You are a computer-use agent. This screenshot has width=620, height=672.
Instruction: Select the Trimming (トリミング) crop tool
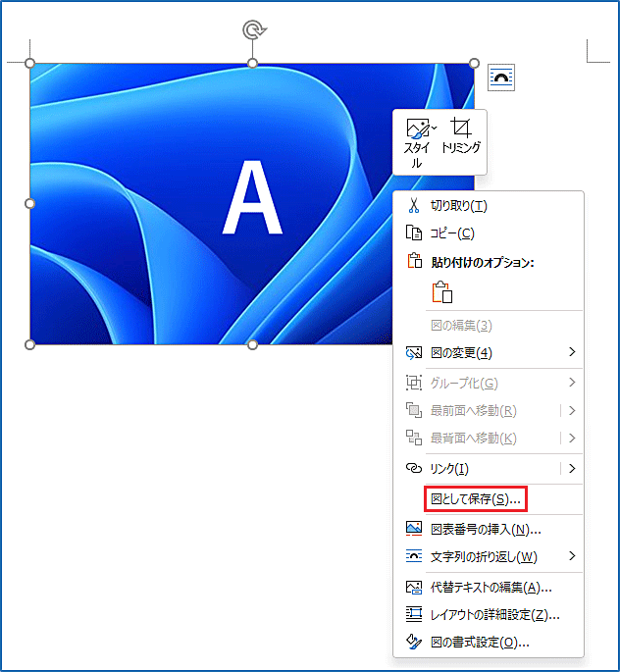[461, 136]
